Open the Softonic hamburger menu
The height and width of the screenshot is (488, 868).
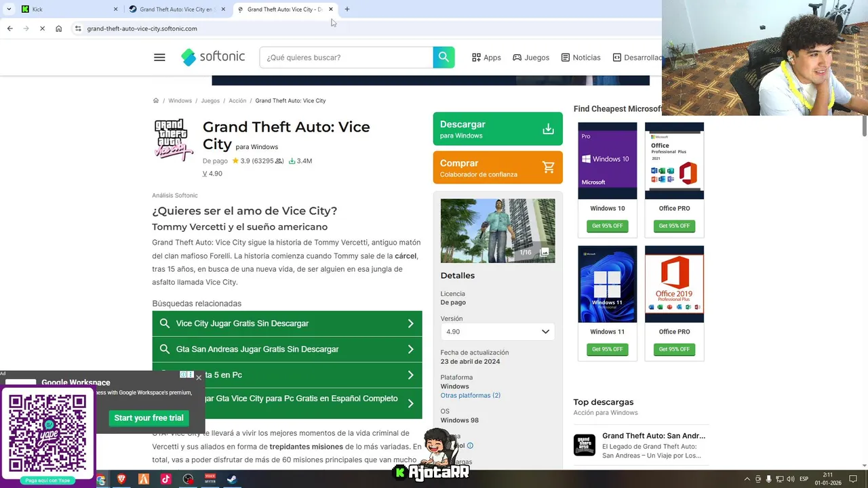coord(159,58)
